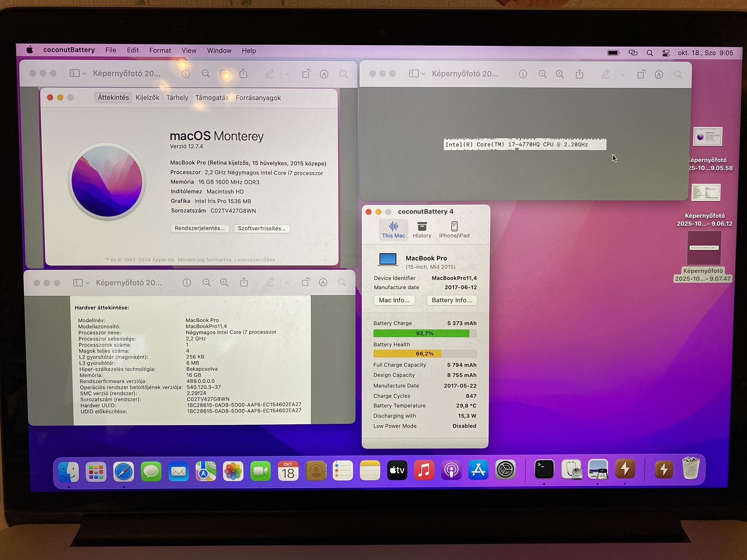Select the This Mac tab in coconutBattery
Image resolution: width=747 pixels, height=560 pixels.
pyautogui.click(x=394, y=230)
